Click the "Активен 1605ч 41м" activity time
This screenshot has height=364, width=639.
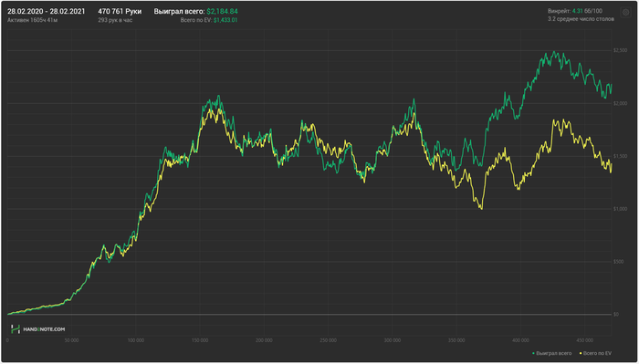[x=32, y=20]
